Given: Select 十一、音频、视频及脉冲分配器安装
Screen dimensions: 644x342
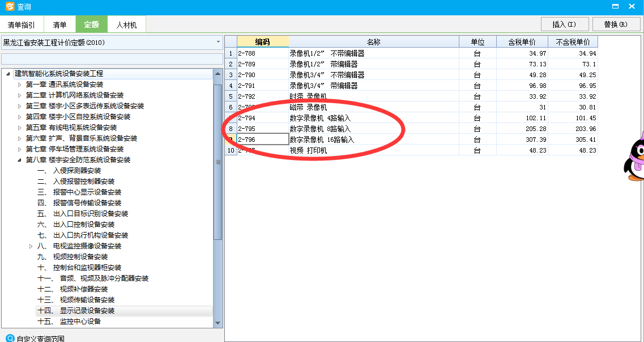Looking at the screenshot, I should [x=93, y=278].
